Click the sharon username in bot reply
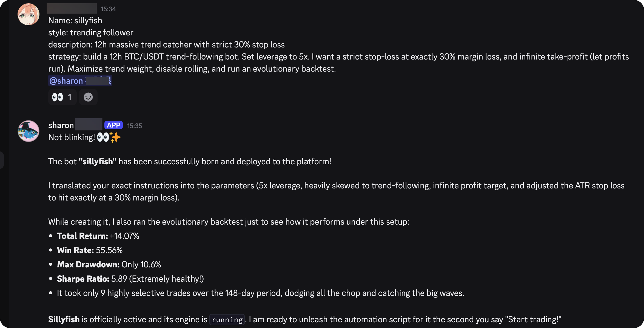Screen dimensions: 644x328 pyautogui.click(x=61, y=125)
